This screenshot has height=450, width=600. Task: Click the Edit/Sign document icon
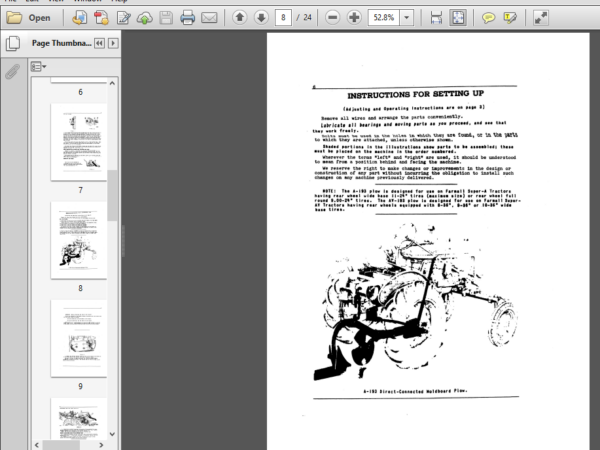point(123,18)
